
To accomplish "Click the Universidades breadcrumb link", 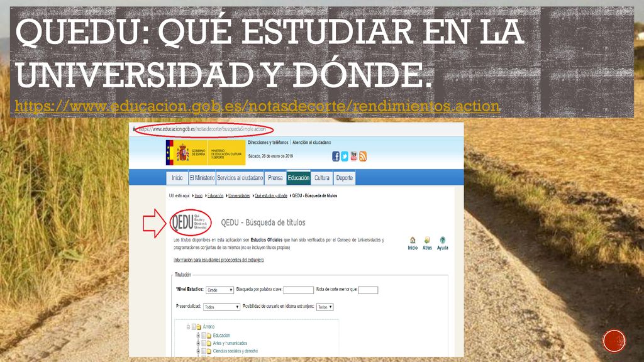I will [x=239, y=196].
